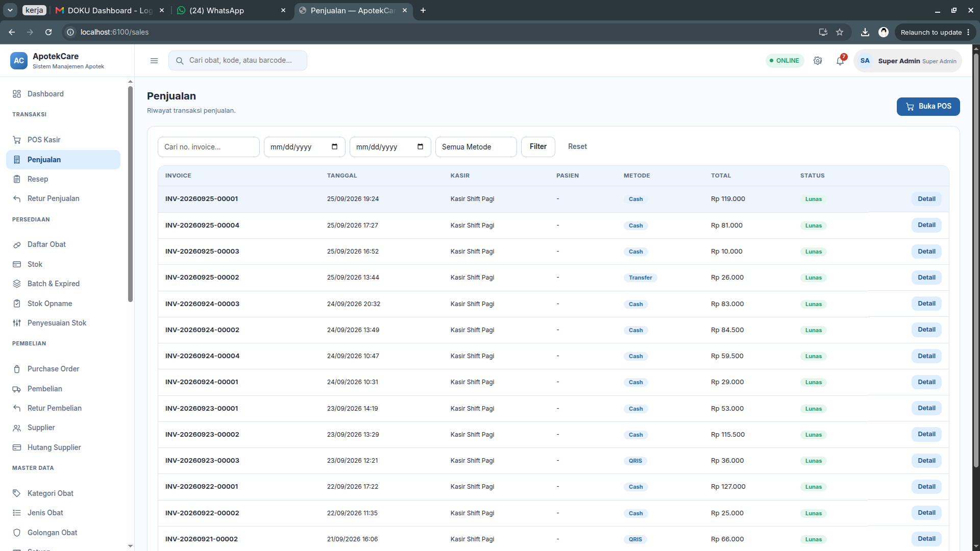The height and width of the screenshot is (551, 980).
Task: Click the Cari no. invoice search field
Action: 209,147
